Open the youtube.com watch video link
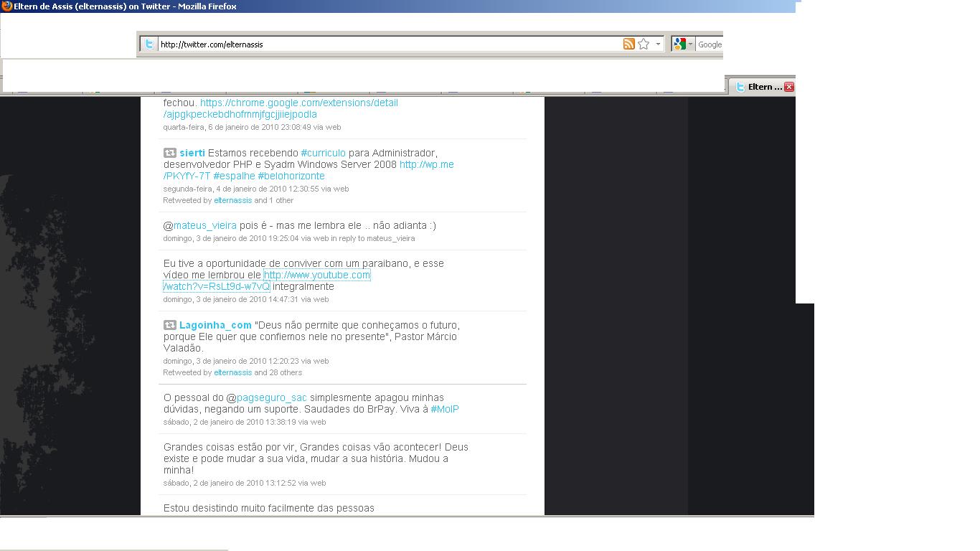980x551 pixels. (x=267, y=281)
